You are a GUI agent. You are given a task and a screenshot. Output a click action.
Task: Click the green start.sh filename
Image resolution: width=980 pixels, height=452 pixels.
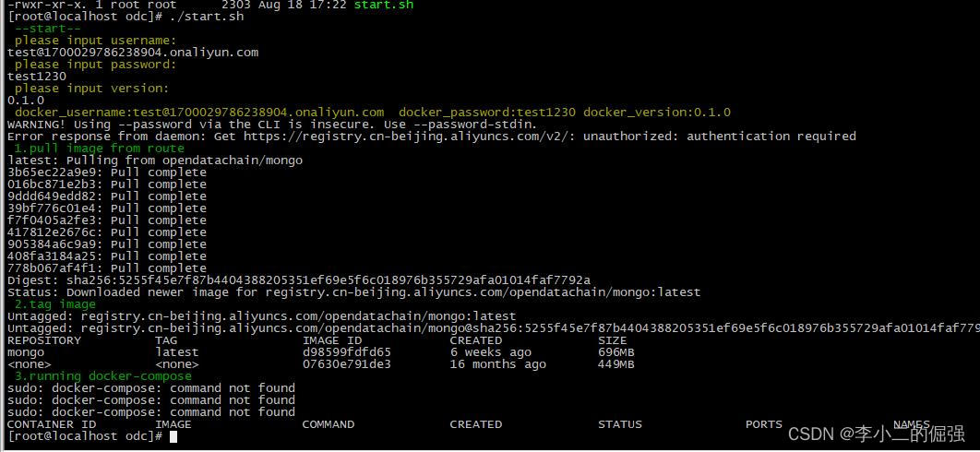click(x=384, y=5)
